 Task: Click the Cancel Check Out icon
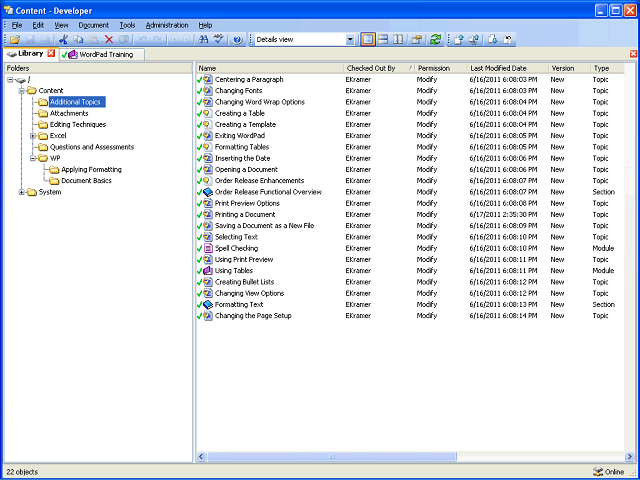point(508,40)
